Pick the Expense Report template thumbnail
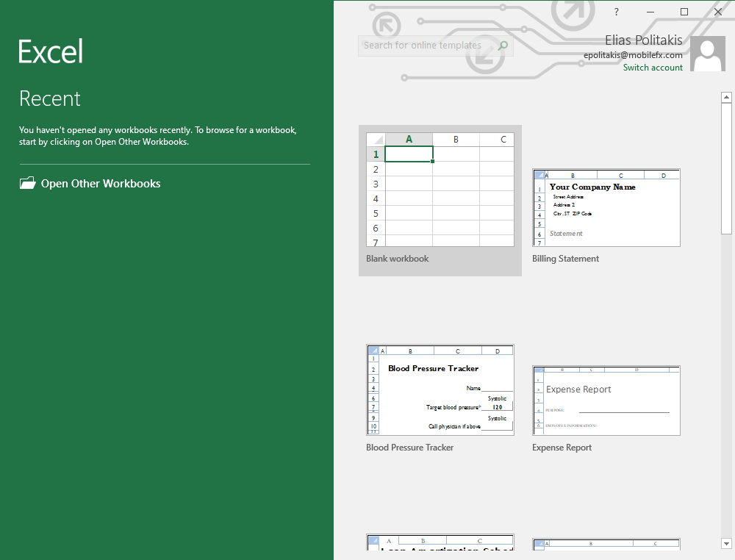Image resolution: width=735 pixels, height=560 pixels. (606, 401)
